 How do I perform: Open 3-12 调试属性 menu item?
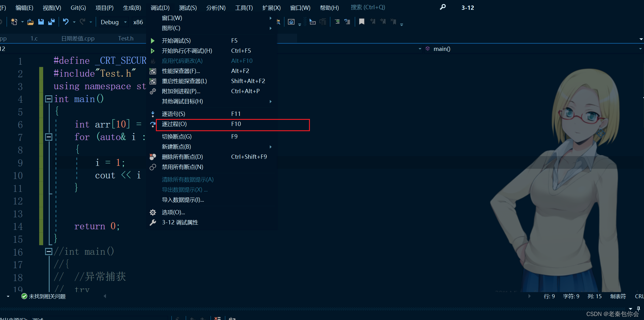213,223
